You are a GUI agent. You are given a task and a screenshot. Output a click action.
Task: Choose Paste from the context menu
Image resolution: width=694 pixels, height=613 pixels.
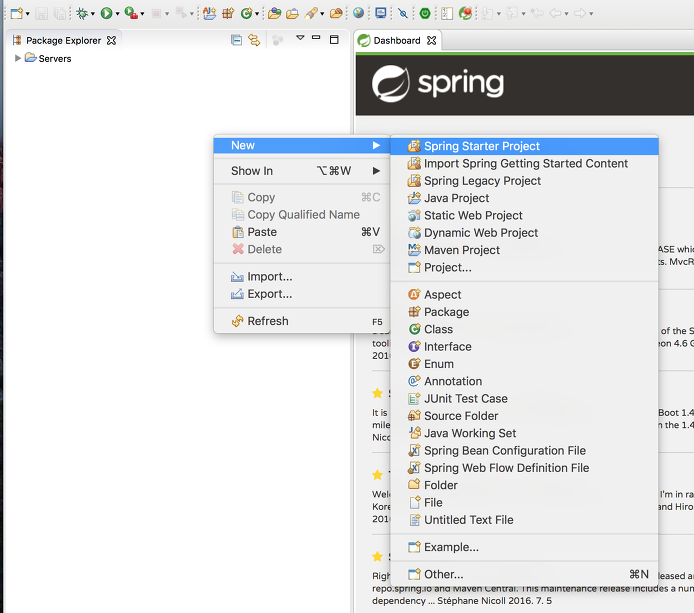point(302,232)
